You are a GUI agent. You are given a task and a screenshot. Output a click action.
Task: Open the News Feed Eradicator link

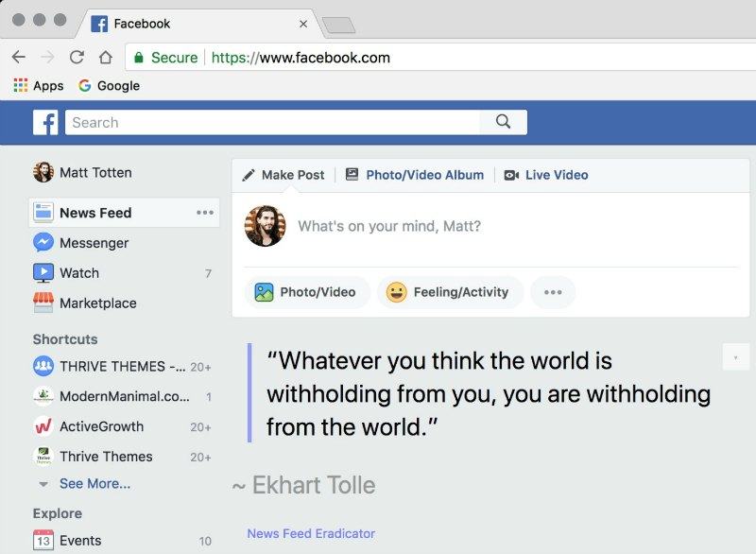[x=311, y=534]
